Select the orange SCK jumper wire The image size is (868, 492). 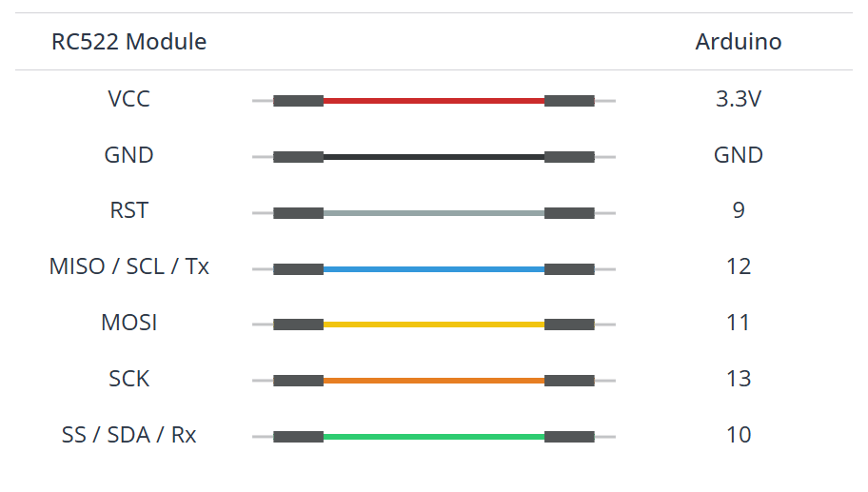click(434, 381)
